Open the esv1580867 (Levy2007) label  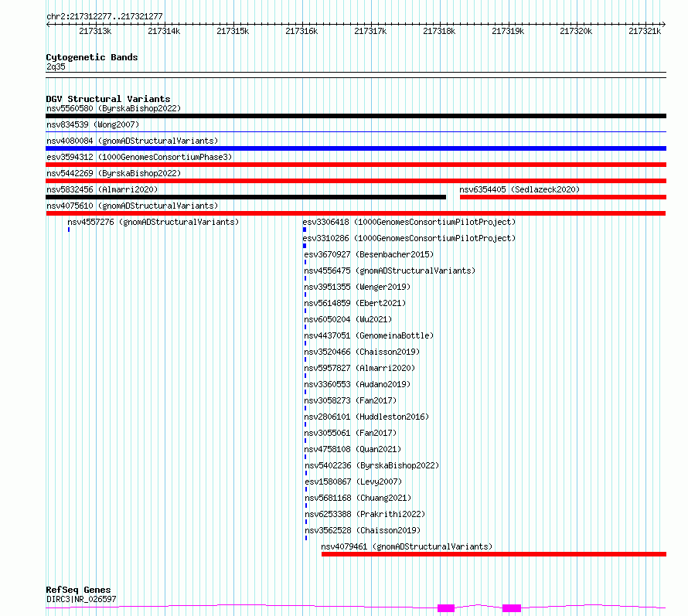coord(353,482)
